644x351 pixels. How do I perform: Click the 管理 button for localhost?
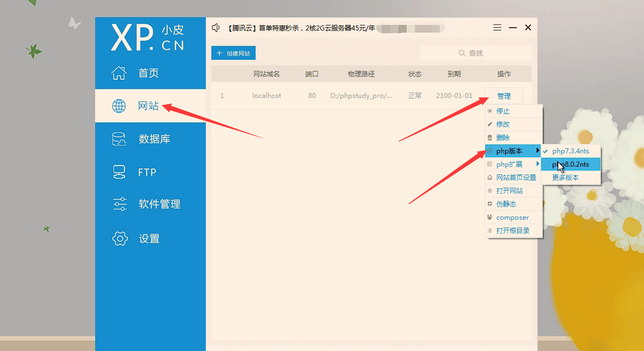pos(504,96)
